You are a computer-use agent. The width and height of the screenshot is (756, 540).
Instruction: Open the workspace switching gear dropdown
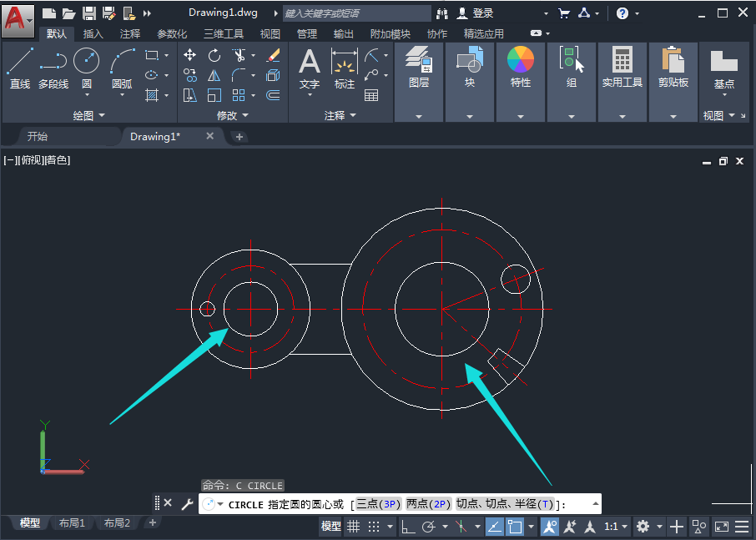(659, 527)
